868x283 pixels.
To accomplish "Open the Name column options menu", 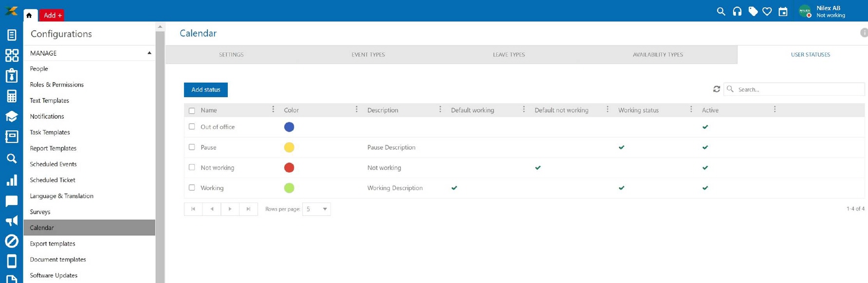I will tap(273, 109).
